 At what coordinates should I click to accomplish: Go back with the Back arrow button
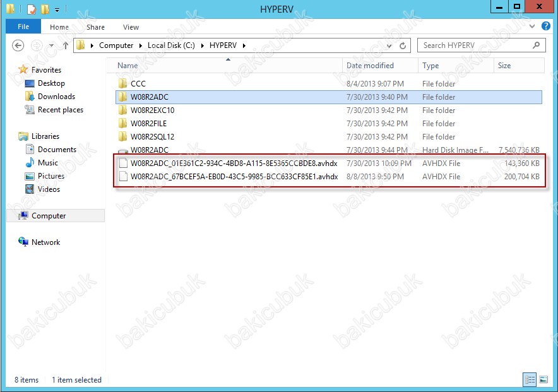[x=18, y=45]
